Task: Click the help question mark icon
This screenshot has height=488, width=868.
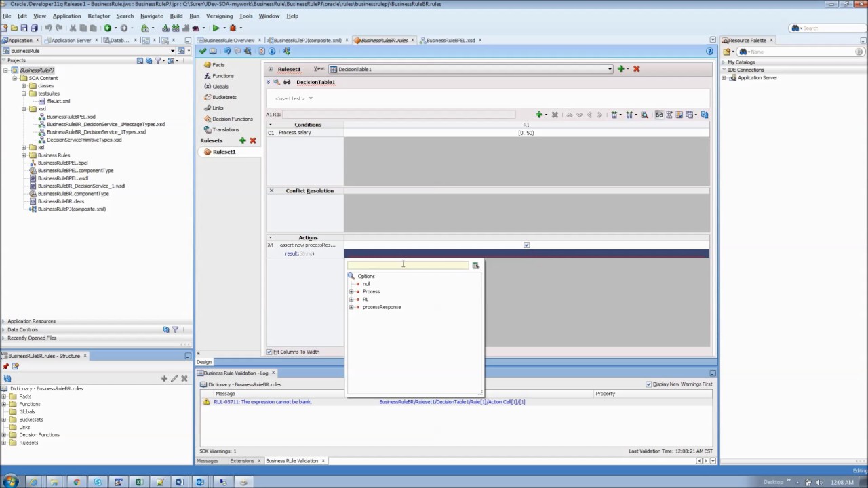Action: pos(709,52)
